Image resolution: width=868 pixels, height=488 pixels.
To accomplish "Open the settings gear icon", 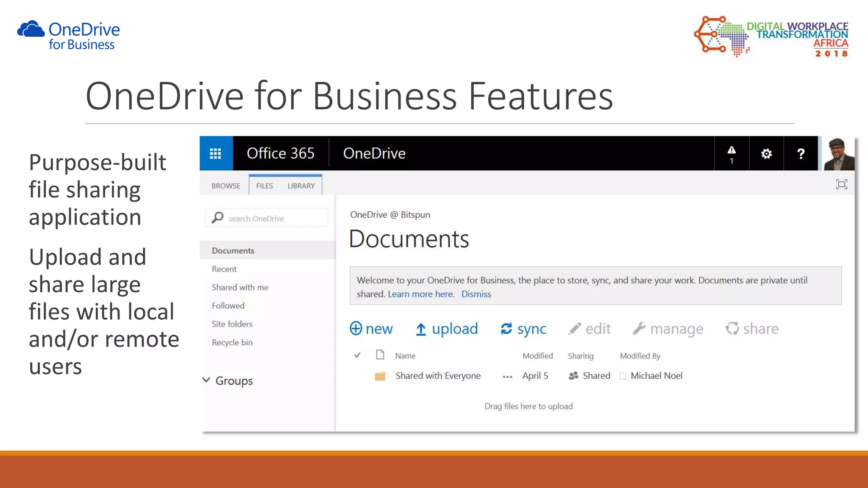I will (x=766, y=153).
